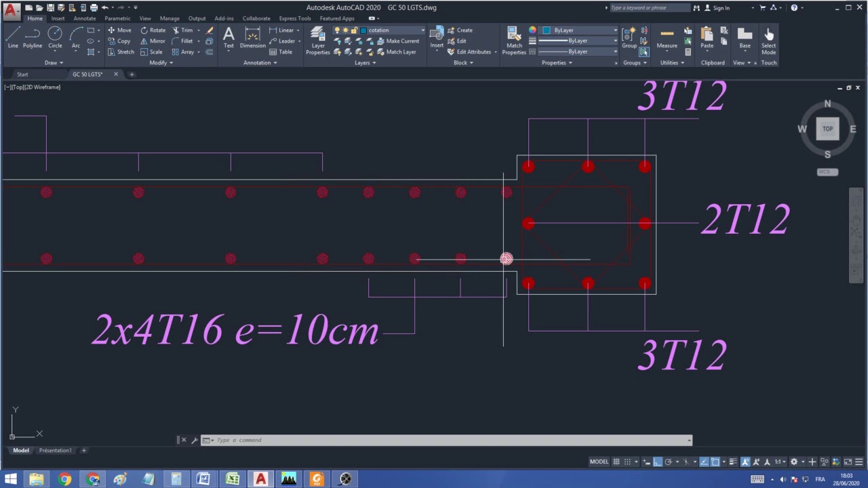Select the Stretch tool
The width and height of the screenshot is (868, 488).
(121, 52)
